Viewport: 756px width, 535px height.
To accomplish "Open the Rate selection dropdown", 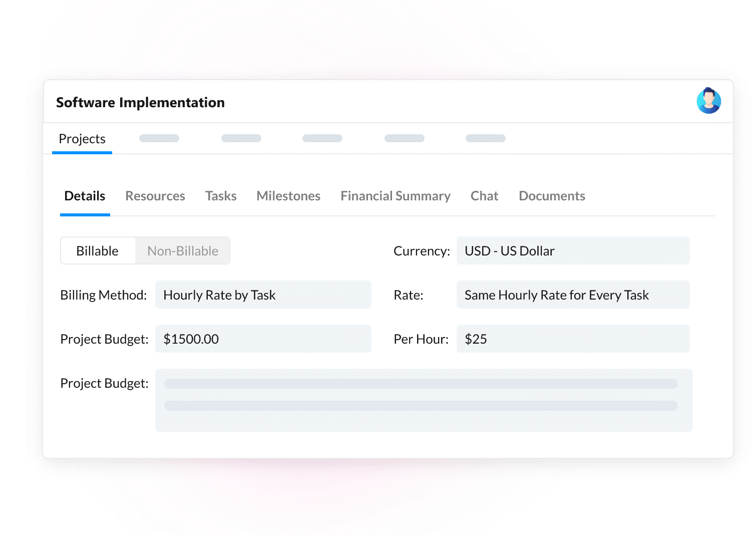I will click(573, 295).
